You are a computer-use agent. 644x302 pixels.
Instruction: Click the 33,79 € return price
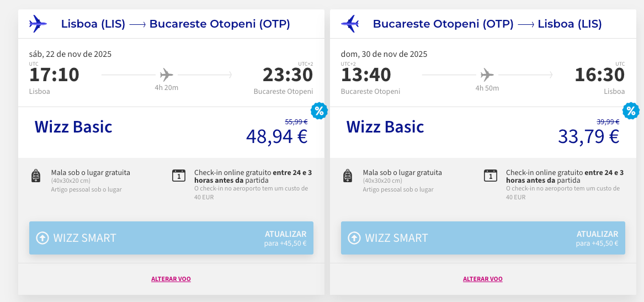pos(588,136)
